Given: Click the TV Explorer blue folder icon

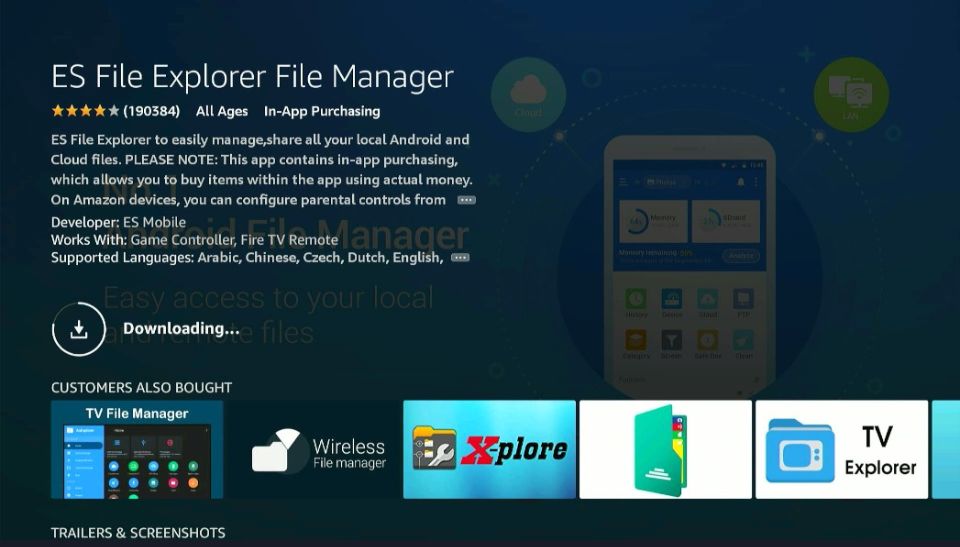Looking at the screenshot, I should (800, 450).
